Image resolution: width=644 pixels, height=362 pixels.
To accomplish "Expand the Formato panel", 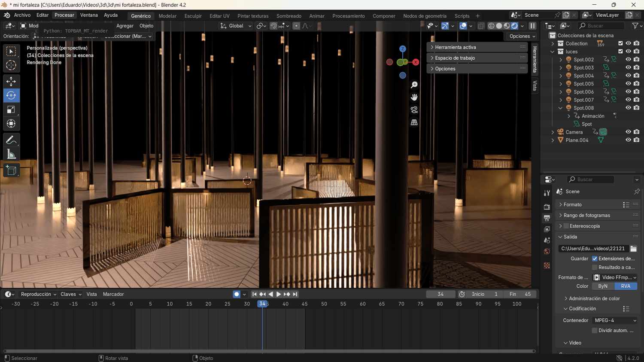I will [x=573, y=204].
